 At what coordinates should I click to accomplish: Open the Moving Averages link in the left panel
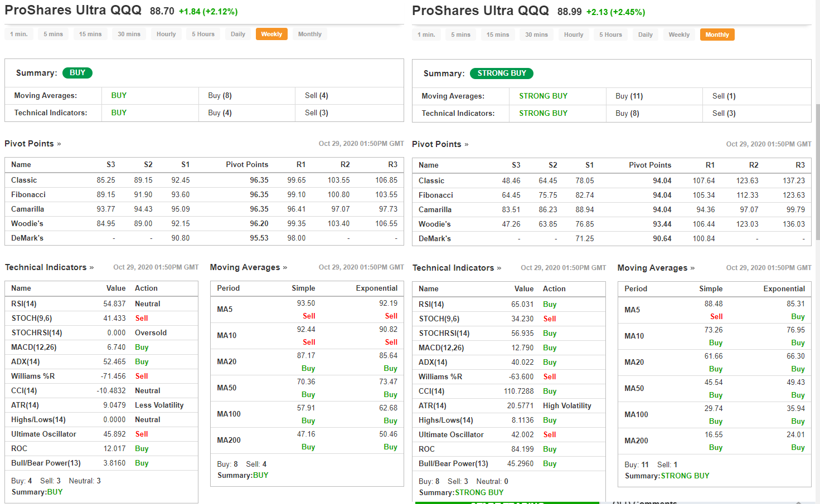[x=249, y=267]
